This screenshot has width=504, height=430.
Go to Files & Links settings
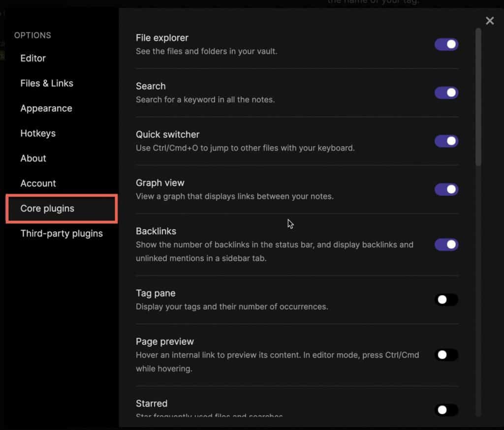[x=47, y=83]
